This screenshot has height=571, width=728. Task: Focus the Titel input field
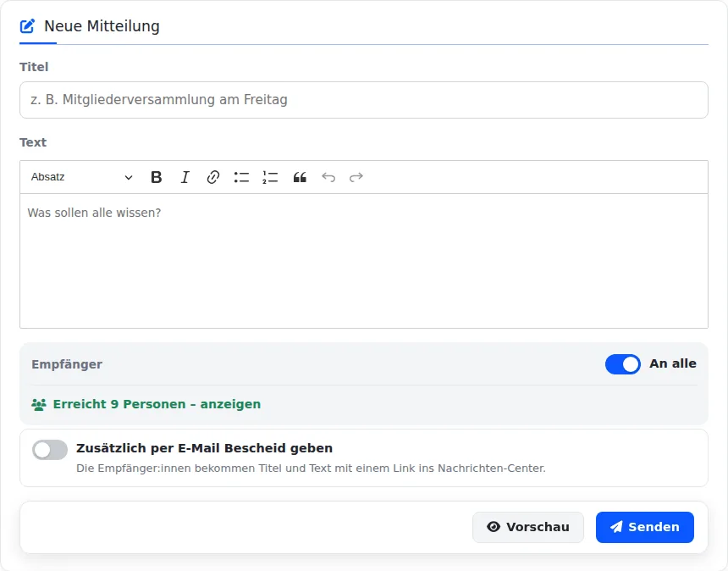(363, 100)
